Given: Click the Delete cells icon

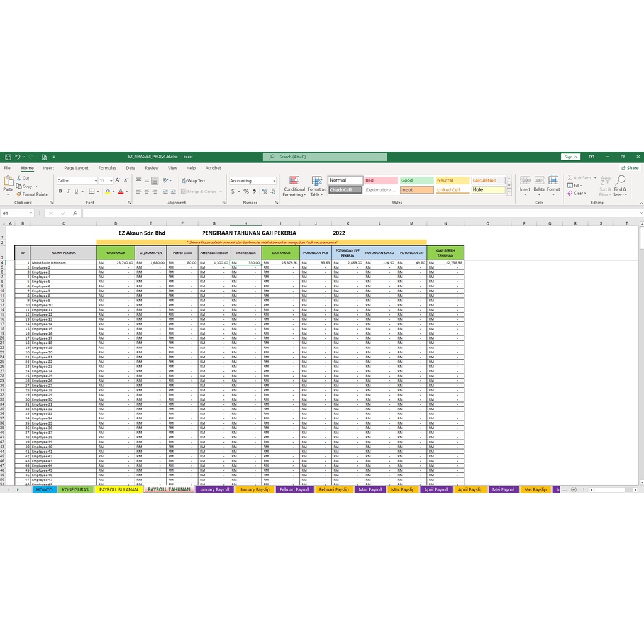Looking at the screenshot, I should point(539,180).
